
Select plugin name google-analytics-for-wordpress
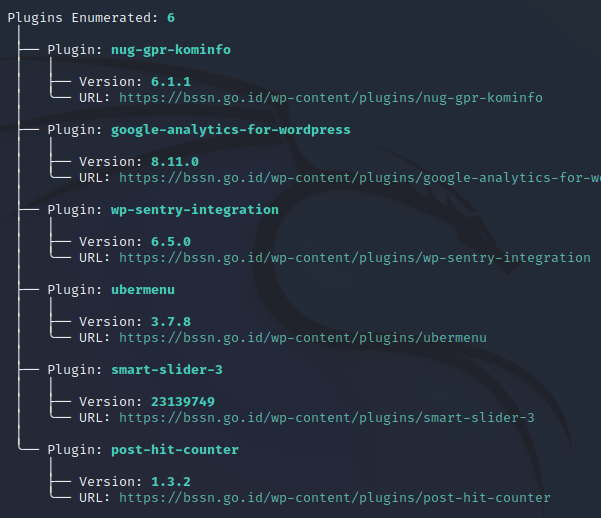[231, 130]
